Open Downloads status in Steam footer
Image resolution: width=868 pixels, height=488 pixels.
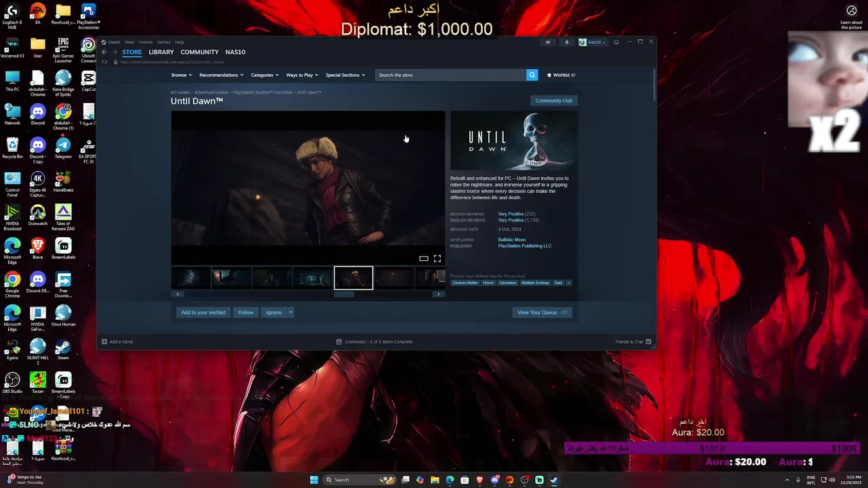click(374, 342)
